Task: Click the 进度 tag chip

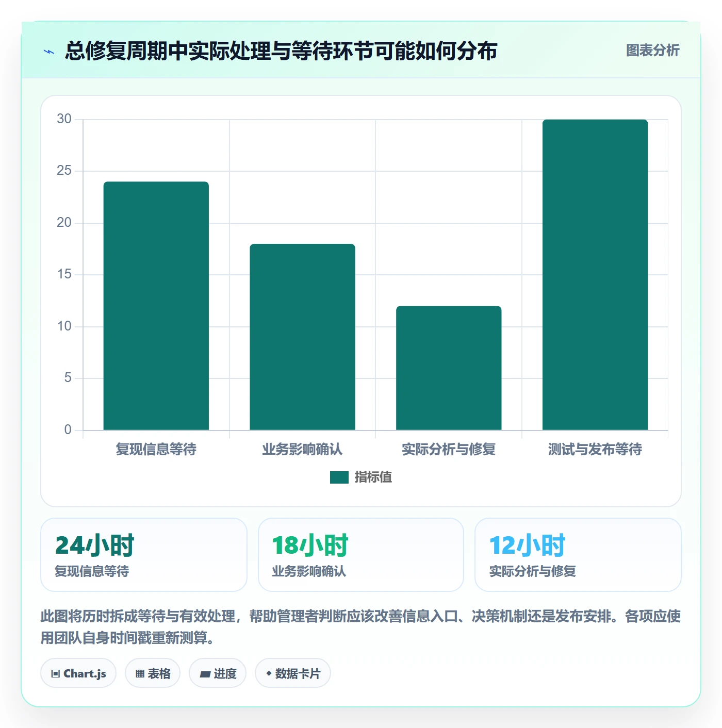Action: [218, 673]
